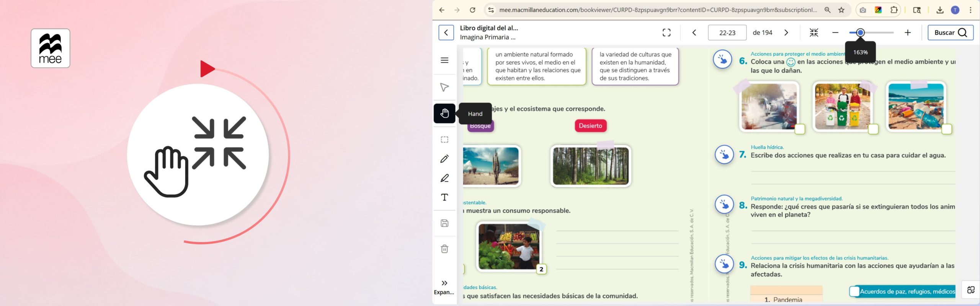
Task: Open the hamburger menu in the viewer sidebar
Action: (444, 60)
